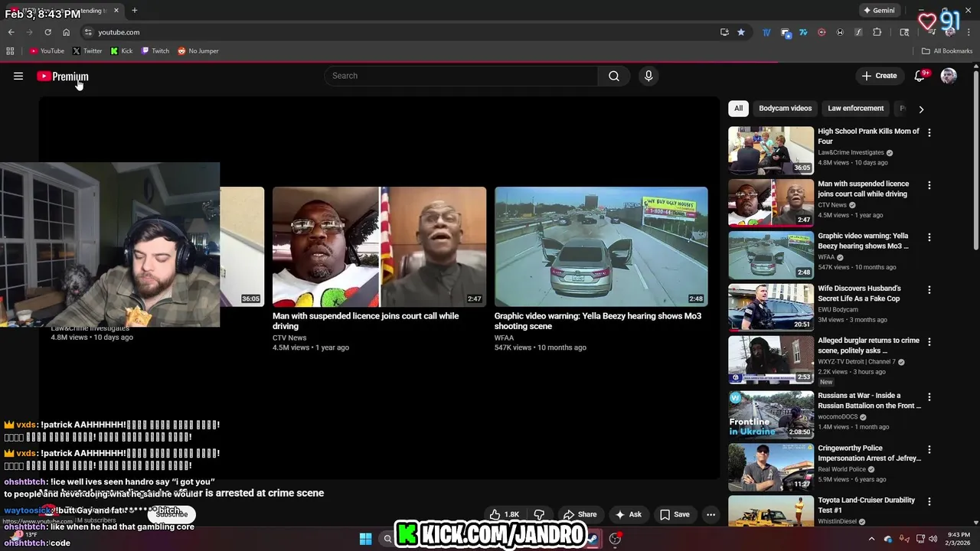Toggle the bookmark star for this page

[x=741, y=32]
